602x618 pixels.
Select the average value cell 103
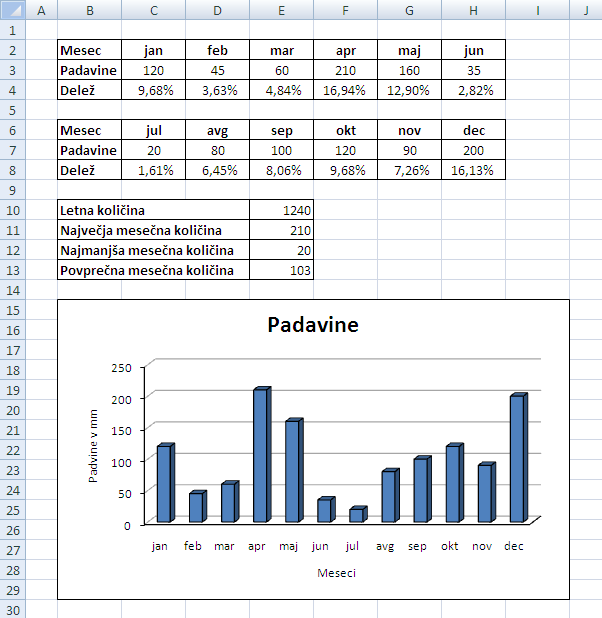point(281,270)
